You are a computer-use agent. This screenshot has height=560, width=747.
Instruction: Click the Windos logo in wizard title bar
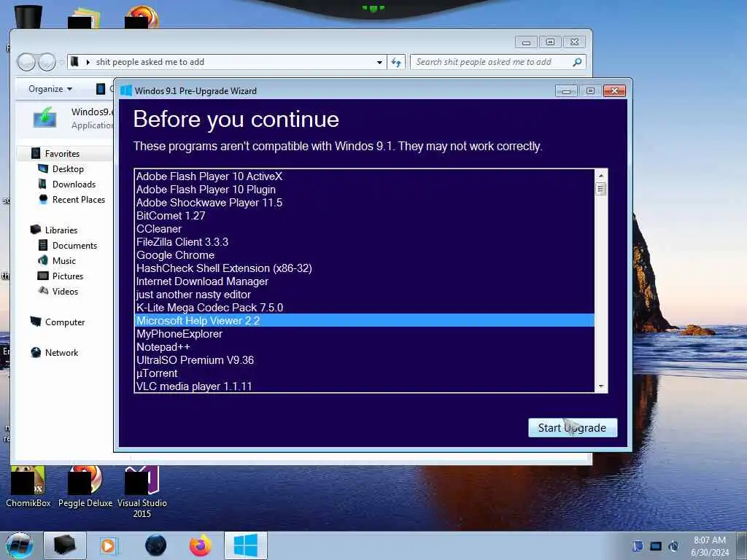[125, 90]
